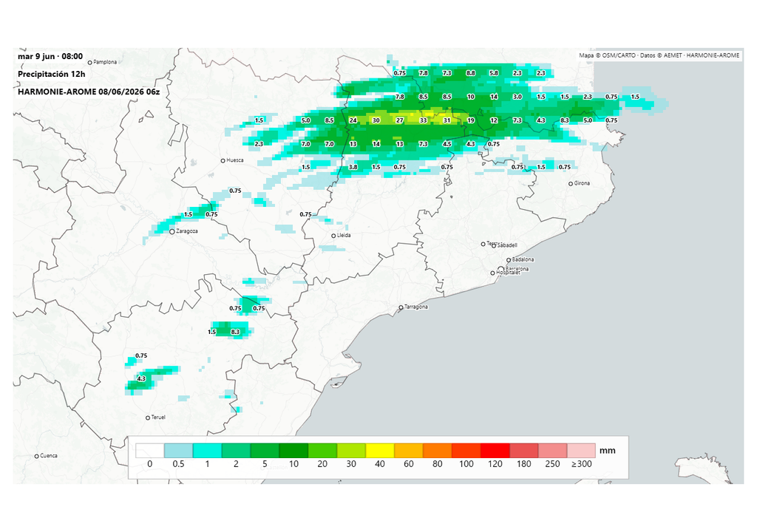Viewport: 757px width, 532px height.
Task: Click the Badalona city marker
Action: coord(509,260)
